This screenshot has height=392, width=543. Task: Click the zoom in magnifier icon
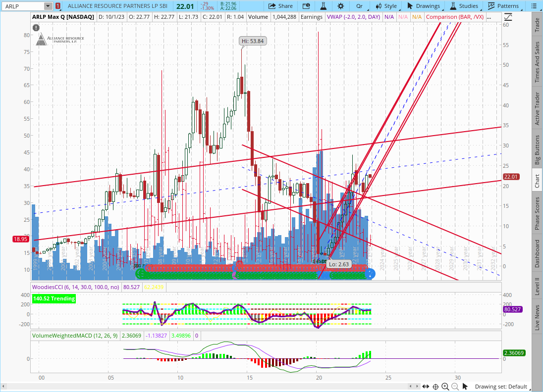[x=445, y=387]
